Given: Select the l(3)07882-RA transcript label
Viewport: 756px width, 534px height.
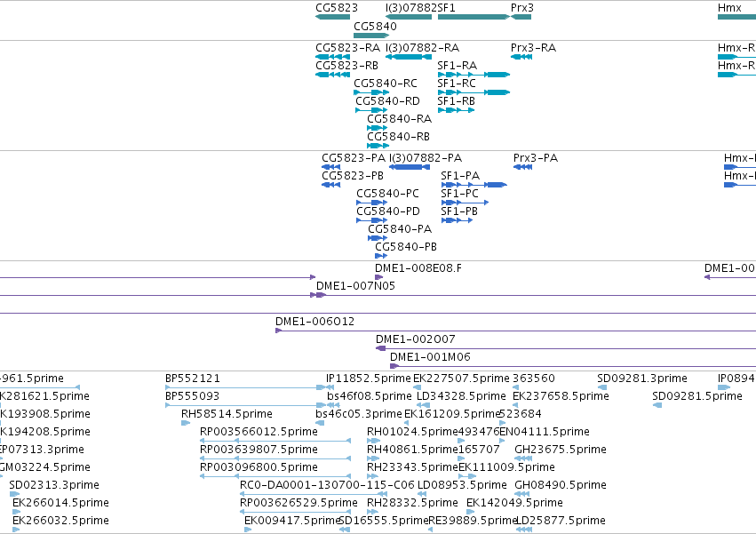Looking at the screenshot, I should 422,48.
